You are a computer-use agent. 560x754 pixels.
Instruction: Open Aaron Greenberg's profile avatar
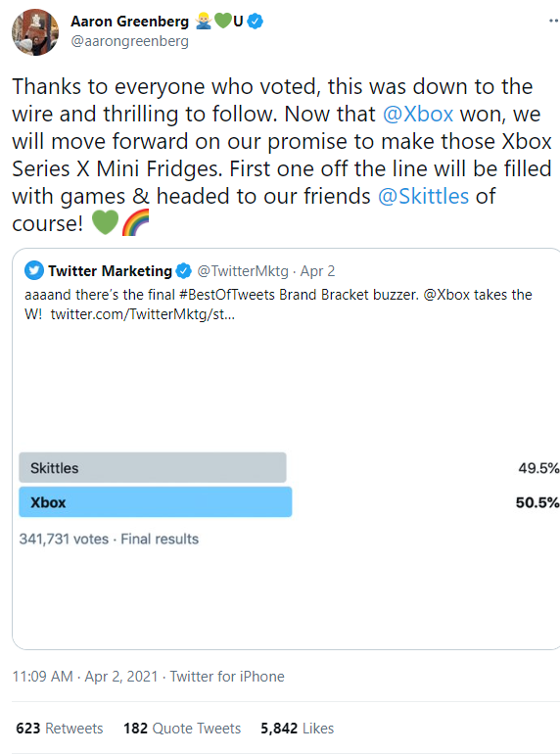(x=35, y=32)
